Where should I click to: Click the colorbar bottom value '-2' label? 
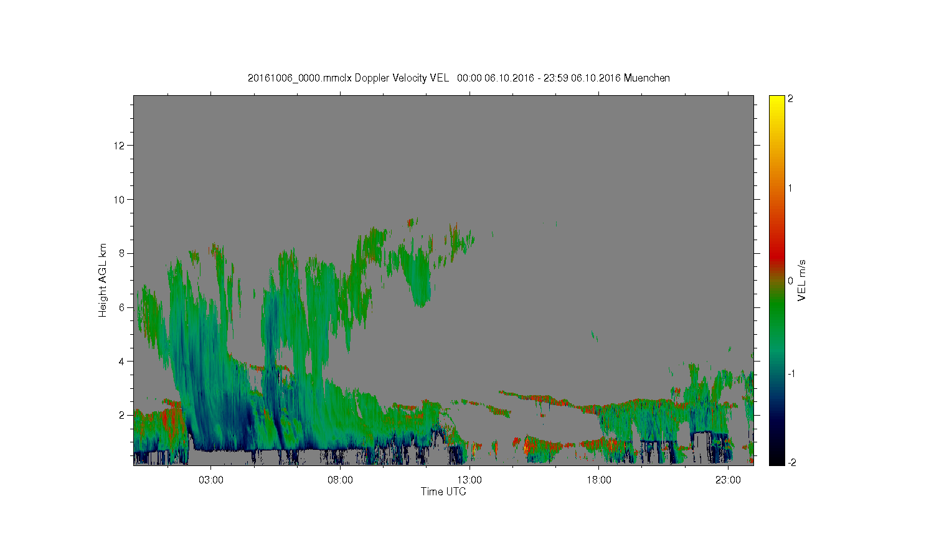791,462
